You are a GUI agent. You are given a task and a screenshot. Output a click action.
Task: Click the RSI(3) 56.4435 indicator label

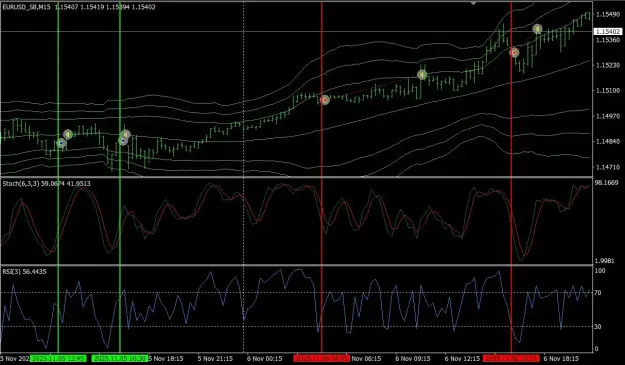pyautogui.click(x=24, y=272)
